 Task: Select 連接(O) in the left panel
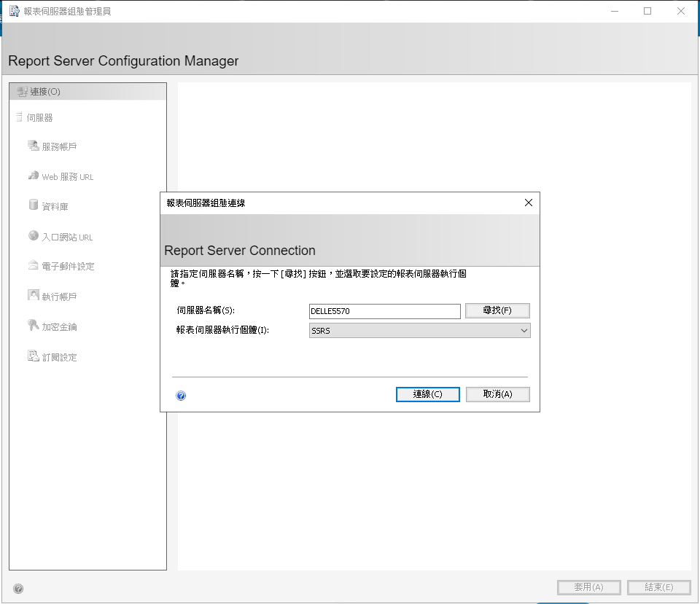[x=44, y=92]
